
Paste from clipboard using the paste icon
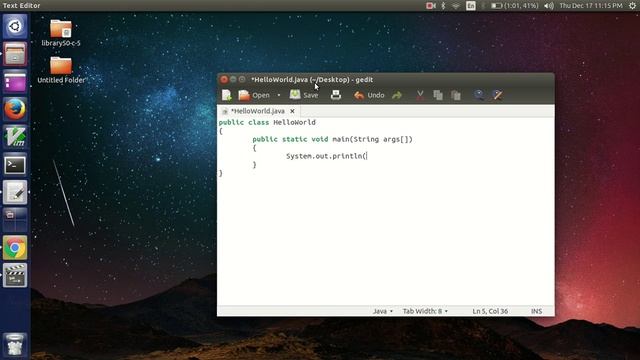click(456, 95)
